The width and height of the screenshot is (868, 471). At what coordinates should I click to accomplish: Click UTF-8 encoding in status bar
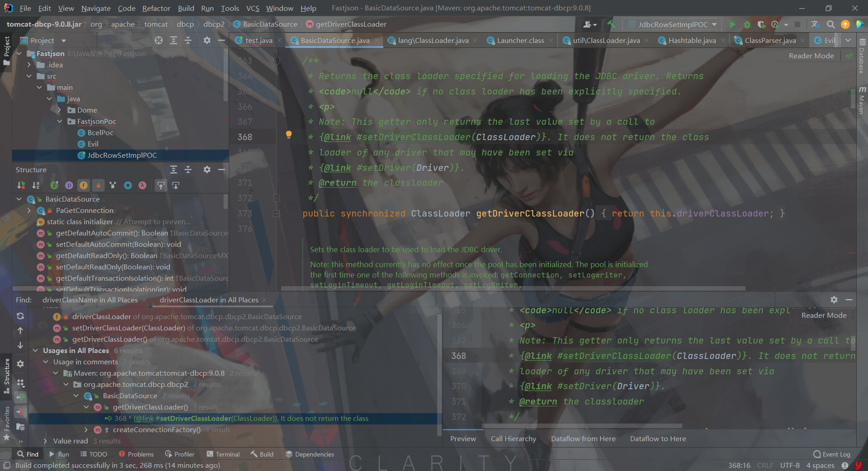point(790,465)
